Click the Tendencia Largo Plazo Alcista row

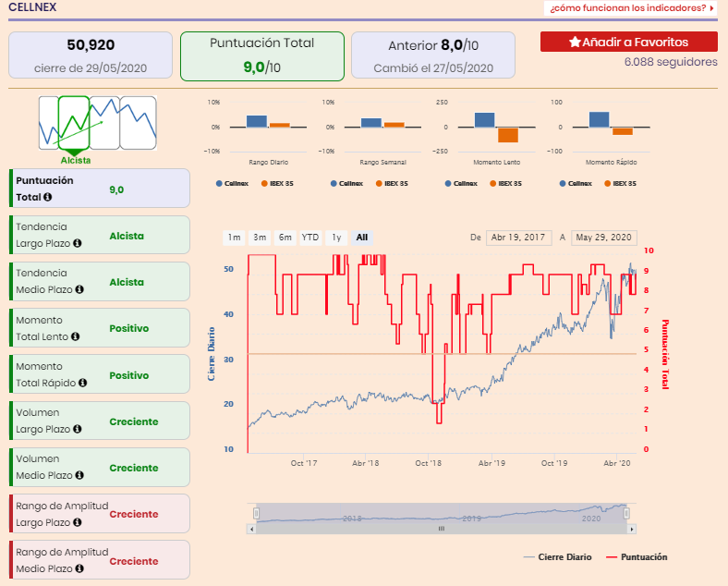(x=100, y=235)
